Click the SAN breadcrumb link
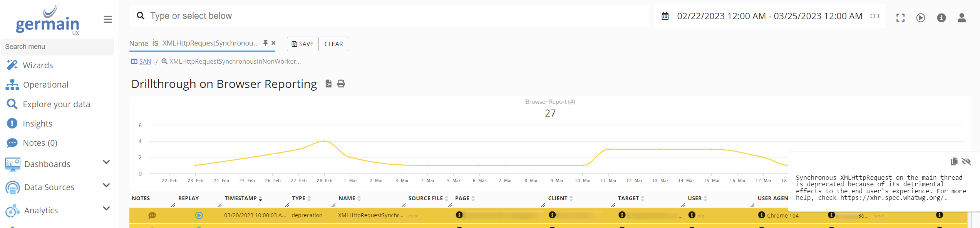 click(x=145, y=61)
